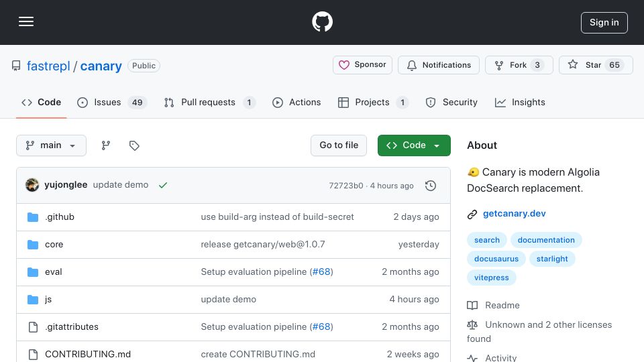Open the Projects tab
Screen dimensions: 644x362
tap(373, 102)
